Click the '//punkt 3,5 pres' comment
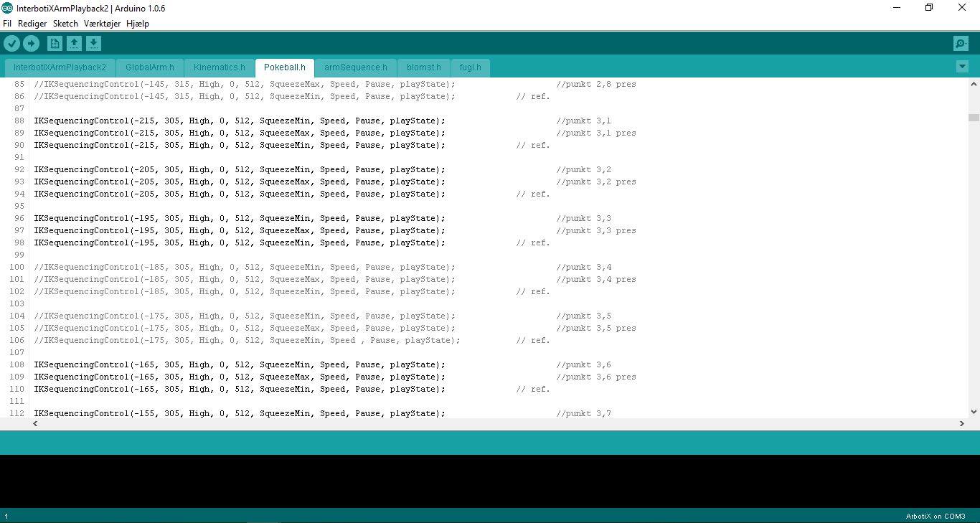The width and height of the screenshot is (980, 523). (596, 328)
